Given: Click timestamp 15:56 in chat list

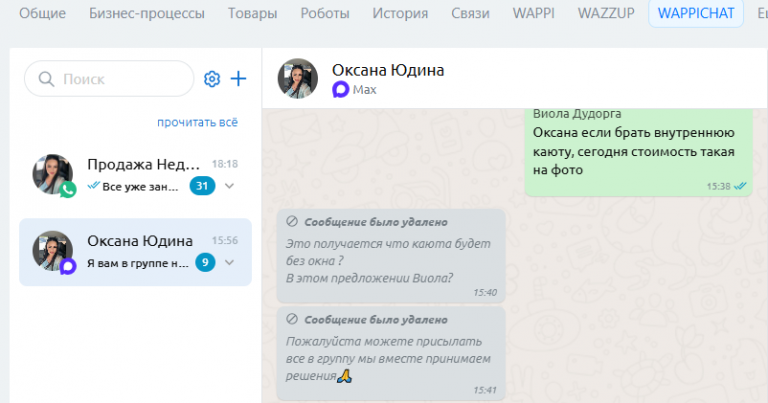Looking at the screenshot, I should point(225,240).
